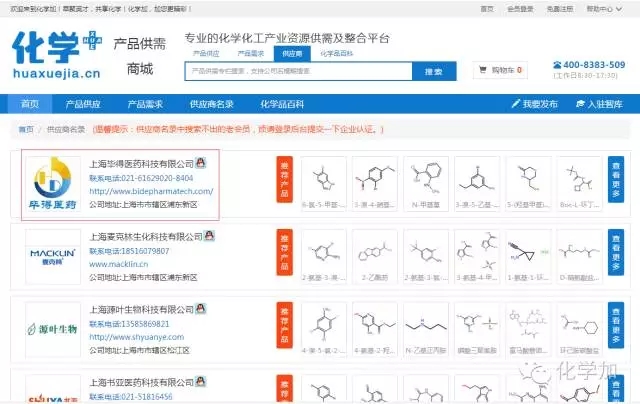The width and height of the screenshot is (640, 404).
Task: Click 我要发布 in the navigation bar
Action: 538,104
